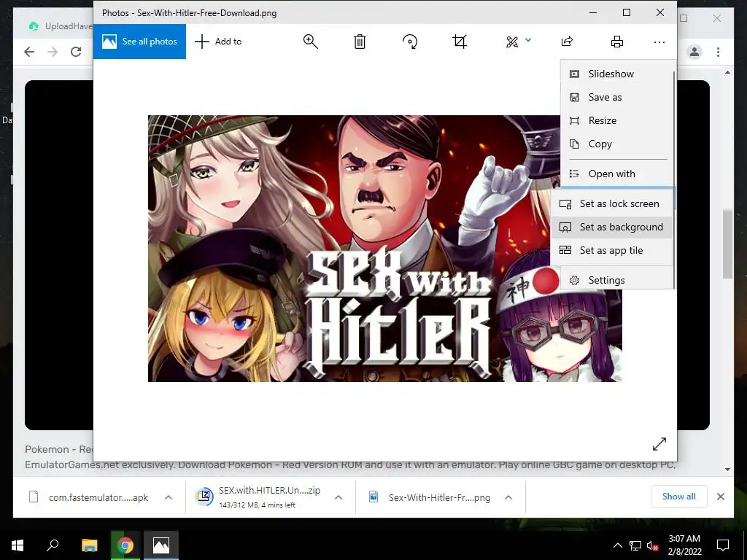Click the Chrome profile avatar icon
The height and width of the screenshot is (560, 747).
pos(694,52)
